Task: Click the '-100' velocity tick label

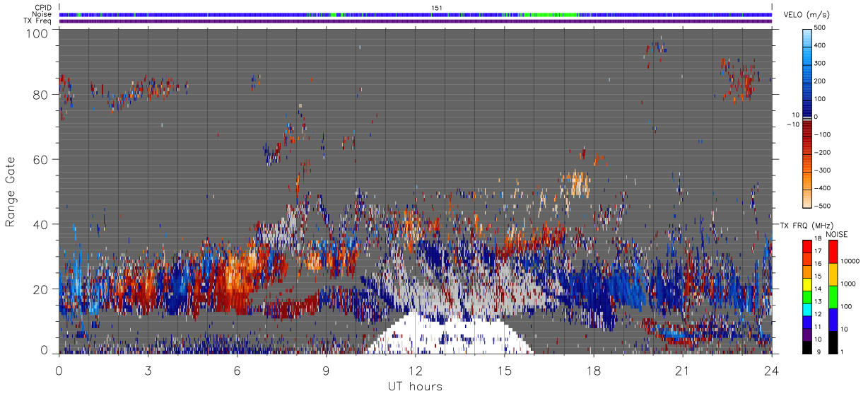Action: (823, 134)
